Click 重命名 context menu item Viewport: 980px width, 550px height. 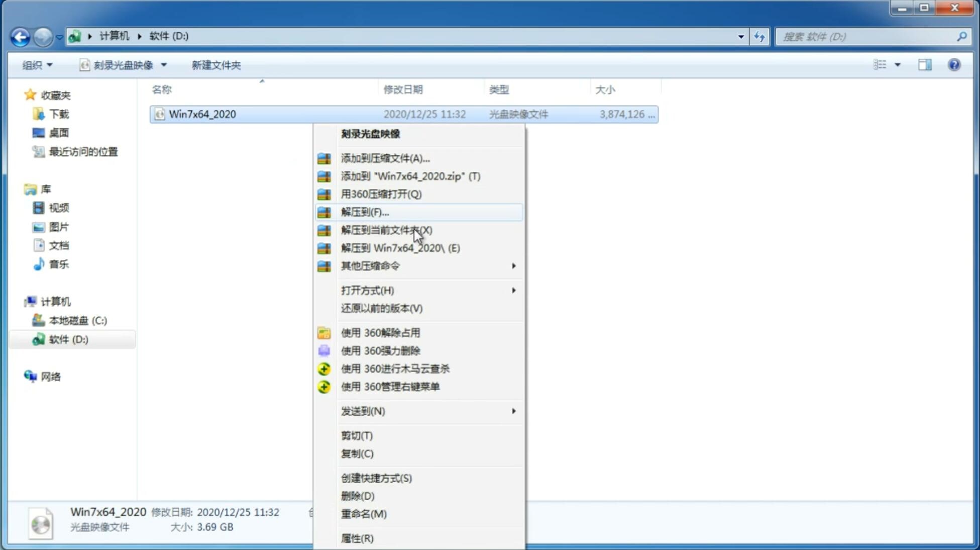(x=364, y=514)
